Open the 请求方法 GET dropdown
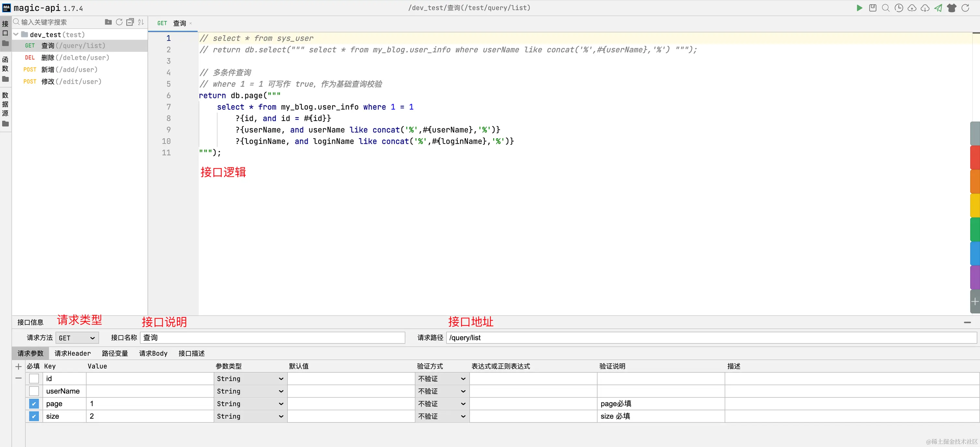 [77, 338]
